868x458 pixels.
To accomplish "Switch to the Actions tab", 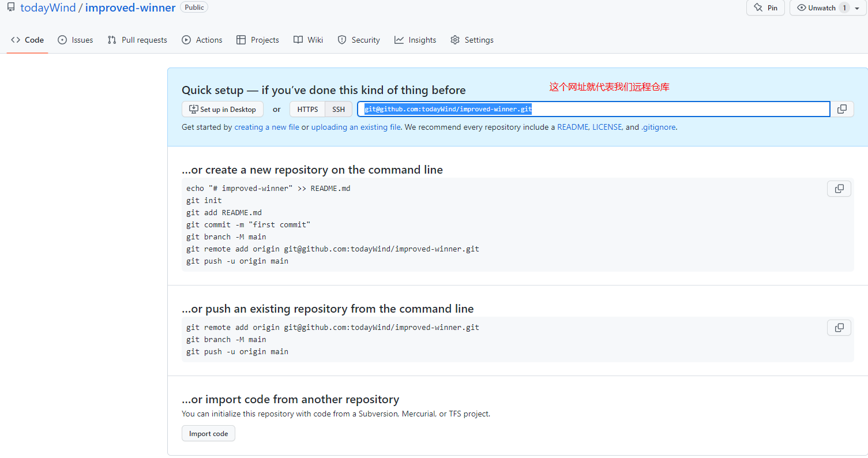I will (202, 40).
